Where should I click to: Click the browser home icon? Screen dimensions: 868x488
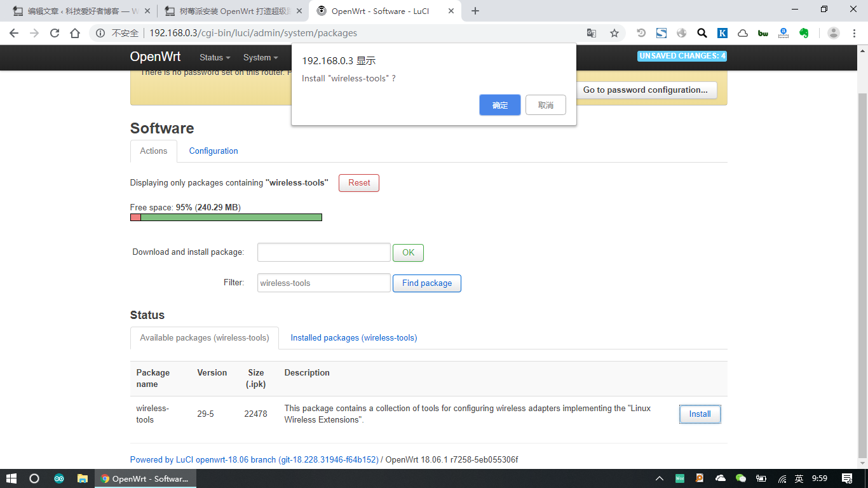click(x=75, y=33)
